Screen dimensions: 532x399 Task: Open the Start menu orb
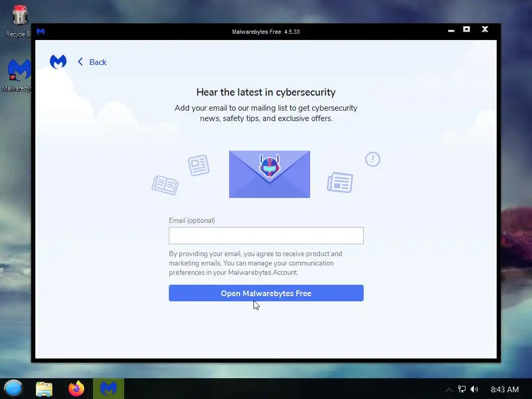[14, 389]
